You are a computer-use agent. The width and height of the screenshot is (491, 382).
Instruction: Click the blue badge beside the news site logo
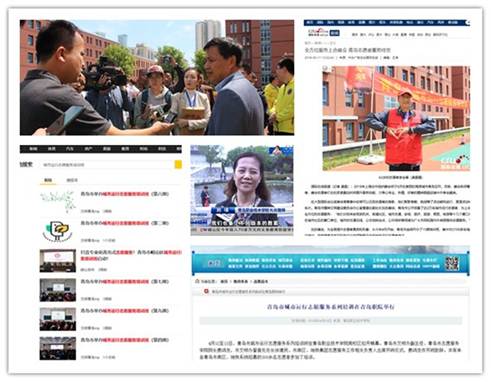tap(334, 33)
